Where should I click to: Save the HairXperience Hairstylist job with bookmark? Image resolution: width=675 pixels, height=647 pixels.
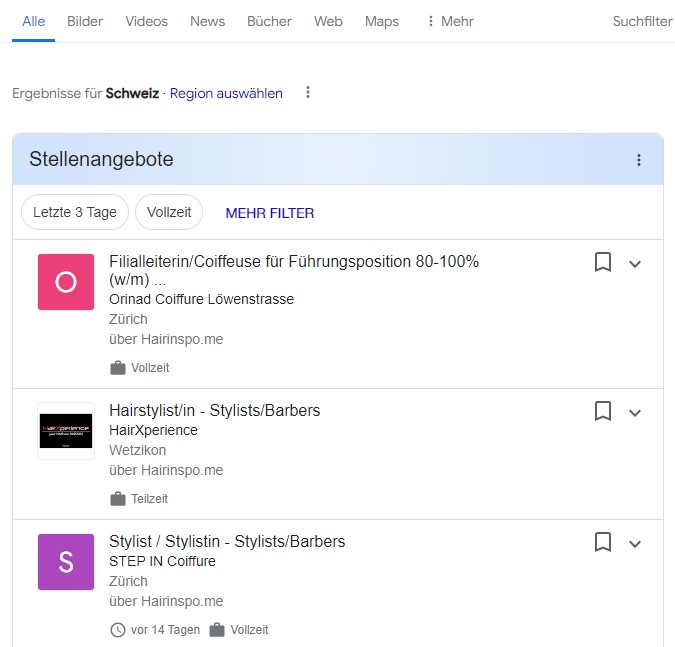click(602, 411)
